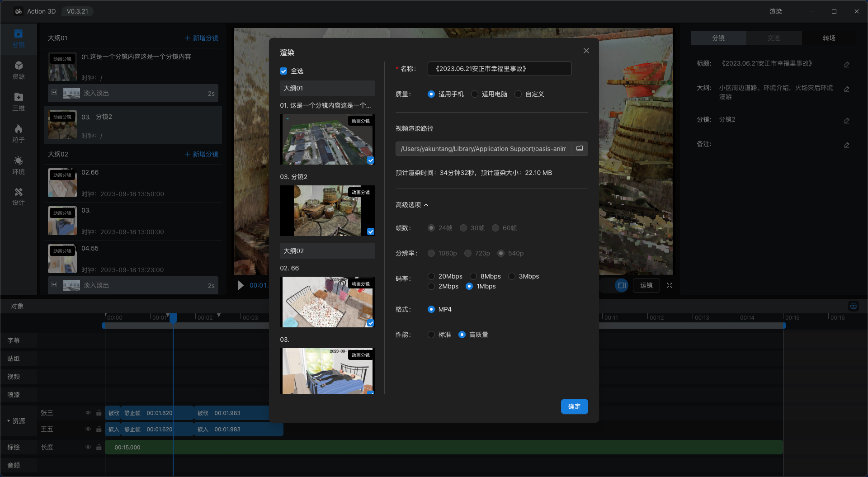Image resolution: width=868 pixels, height=477 pixels.
Task: Edit the 分镜 field with pencil icon
Action: click(846, 121)
